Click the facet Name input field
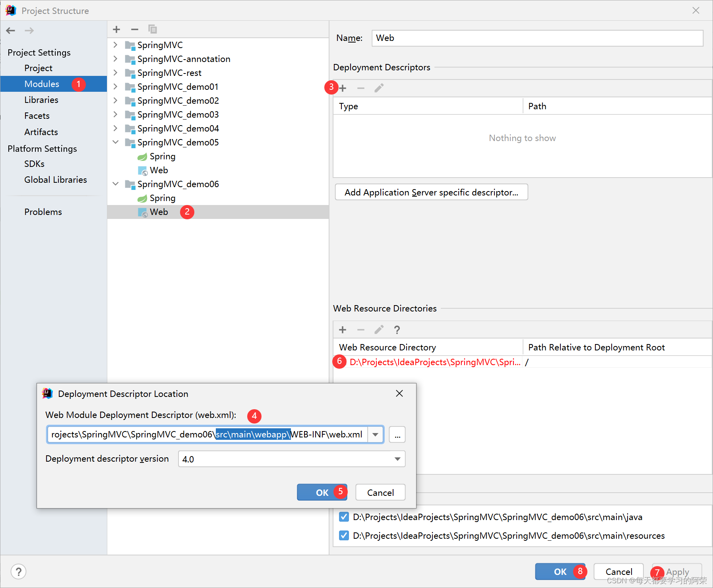The image size is (713, 588). tap(537, 38)
